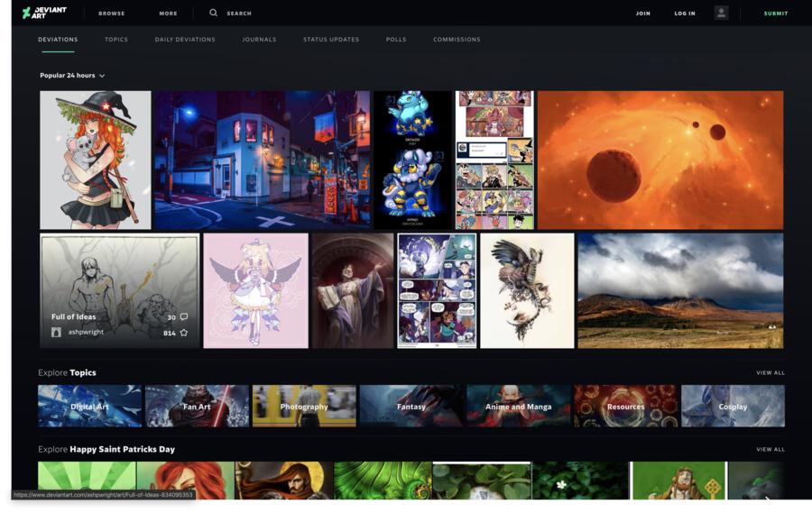812x513 pixels.
Task: Open the orange space planet artwork
Action: [660, 160]
